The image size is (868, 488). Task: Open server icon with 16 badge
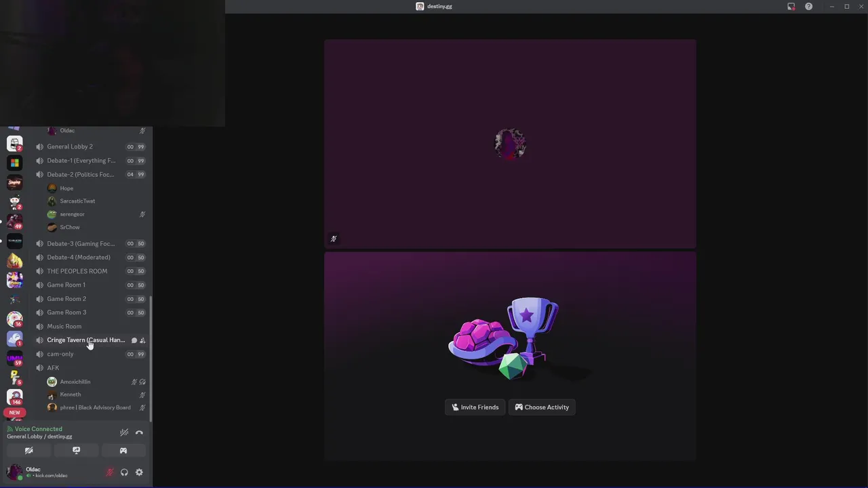14,319
